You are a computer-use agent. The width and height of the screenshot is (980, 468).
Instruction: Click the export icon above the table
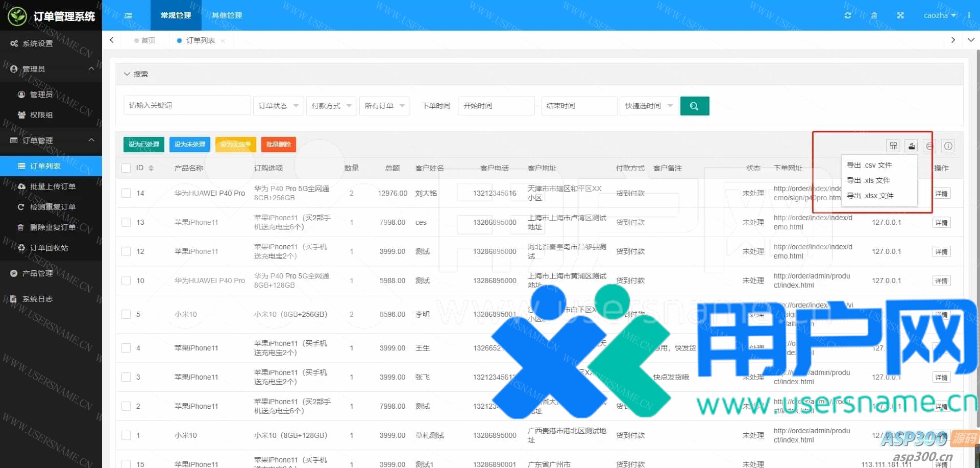tap(912, 146)
